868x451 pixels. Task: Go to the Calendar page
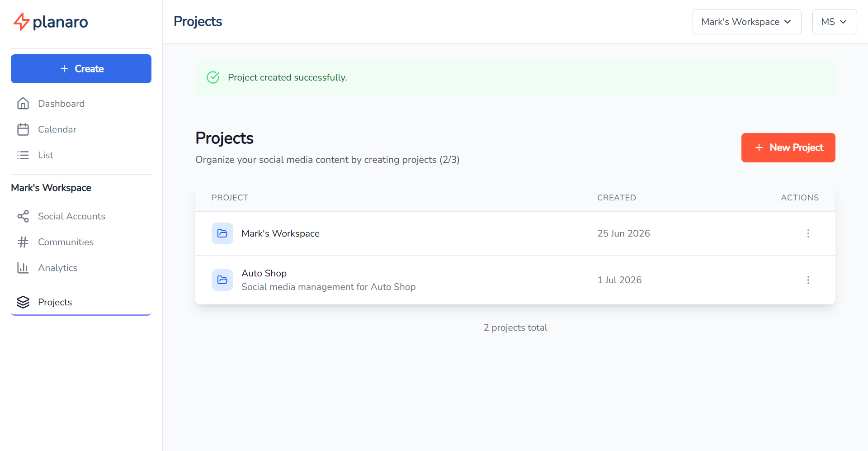[x=81, y=129]
